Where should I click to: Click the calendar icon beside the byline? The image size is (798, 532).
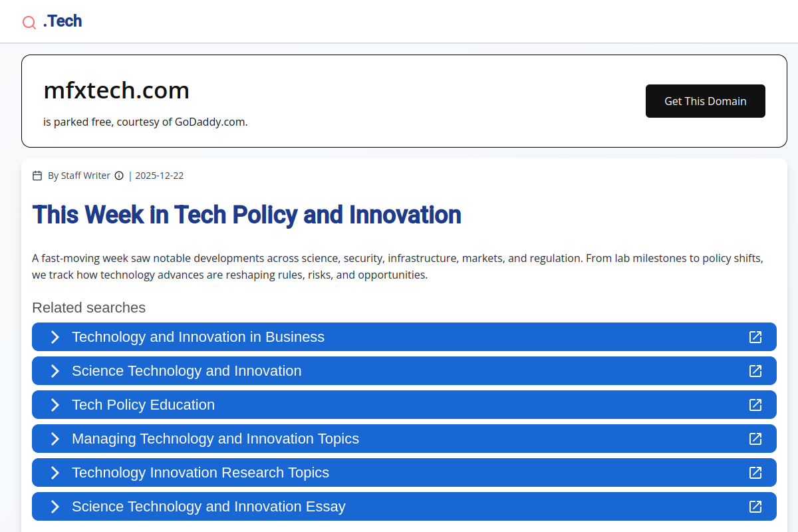tap(37, 175)
